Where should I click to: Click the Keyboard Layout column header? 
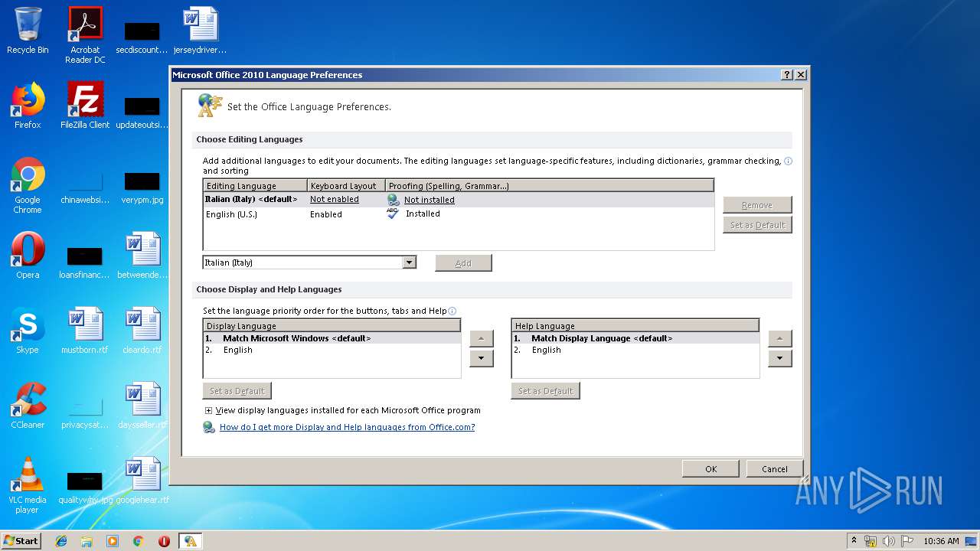[346, 186]
